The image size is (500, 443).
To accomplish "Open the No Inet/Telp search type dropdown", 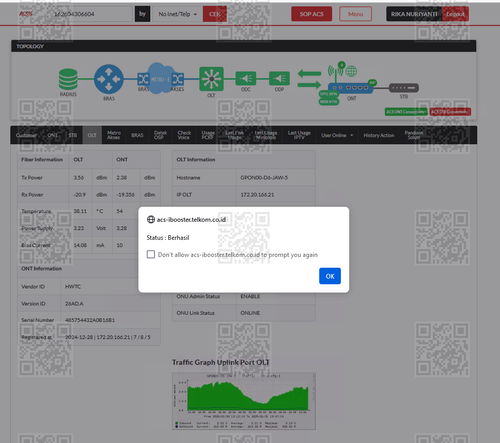I will [x=178, y=14].
